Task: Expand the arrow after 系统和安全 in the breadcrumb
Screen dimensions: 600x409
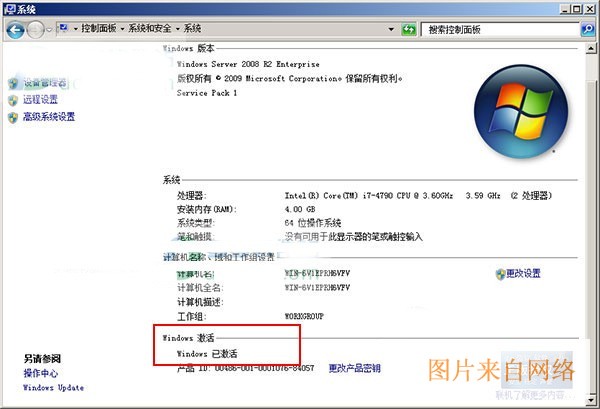Action: [x=178, y=30]
